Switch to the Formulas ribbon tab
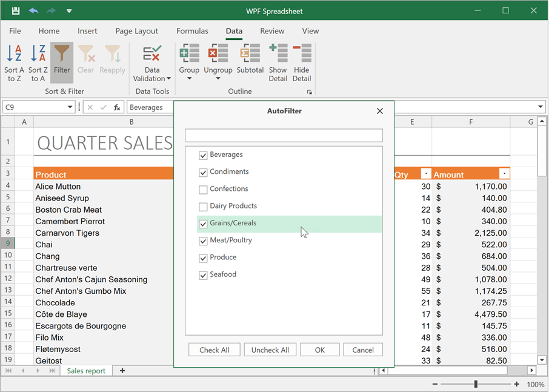549x392 pixels. 192,31
